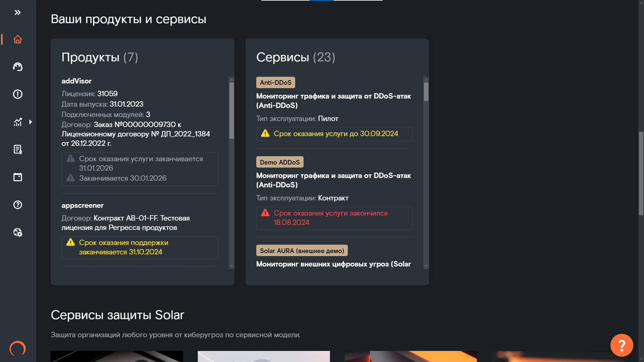Open the Home page icon

[18, 40]
